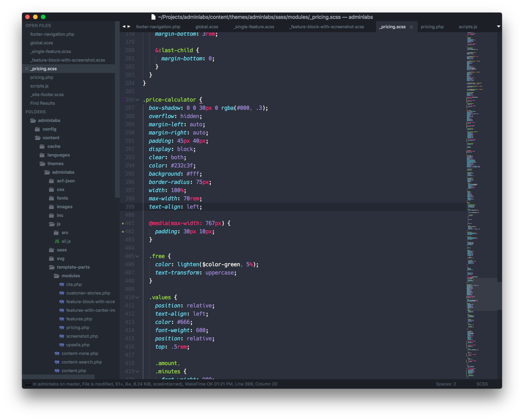Screen dimensions: 524x420
Task: Change syntax via SCSS in status bar
Action: pos(482,384)
